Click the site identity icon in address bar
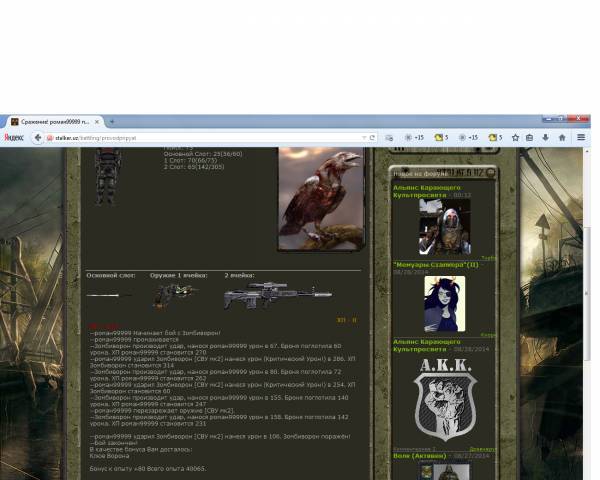 [x=50, y=138]
